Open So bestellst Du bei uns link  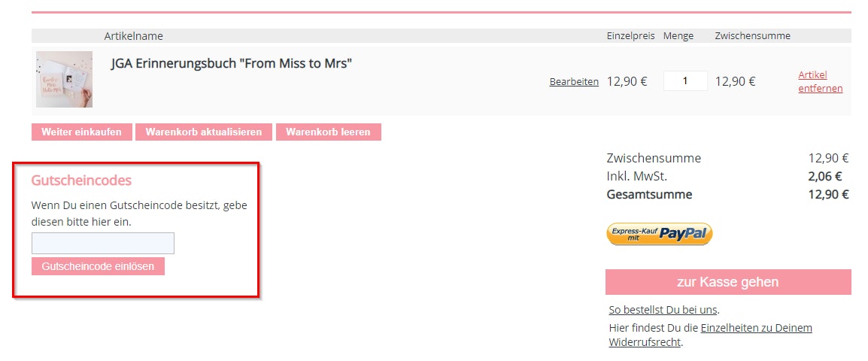(663, 310)
